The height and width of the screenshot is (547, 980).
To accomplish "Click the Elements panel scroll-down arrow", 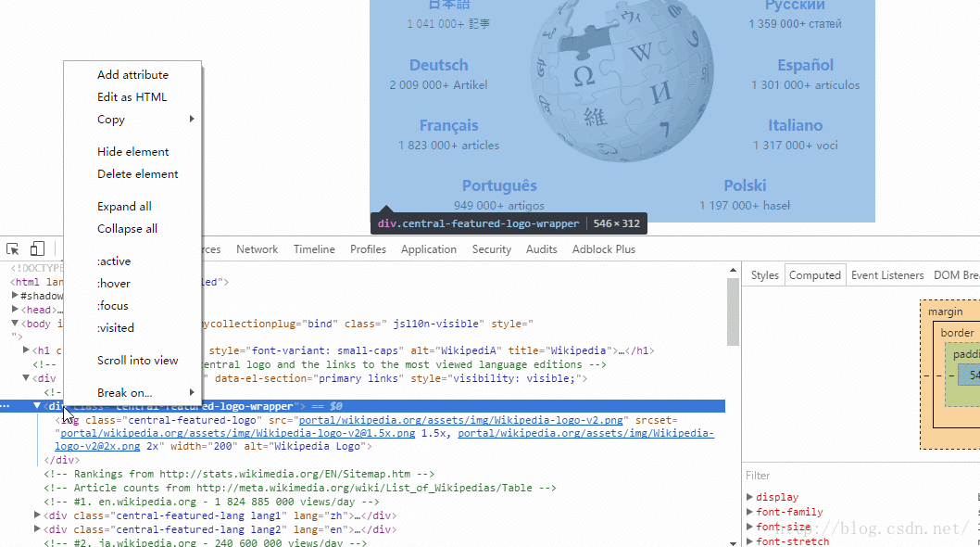I will pos(733,542).
